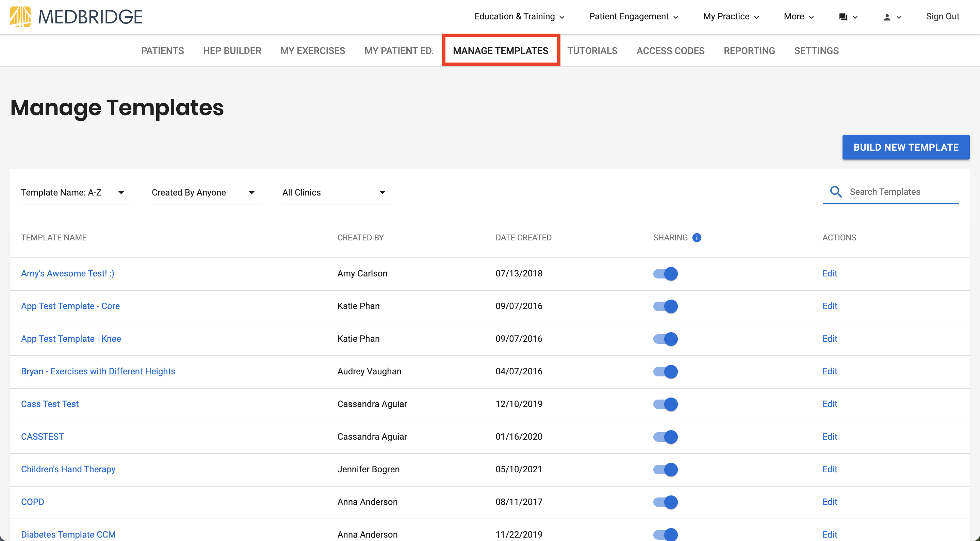
Task: Edit the Amy's Awesome Test template
Action: click(x=830, y=273)
